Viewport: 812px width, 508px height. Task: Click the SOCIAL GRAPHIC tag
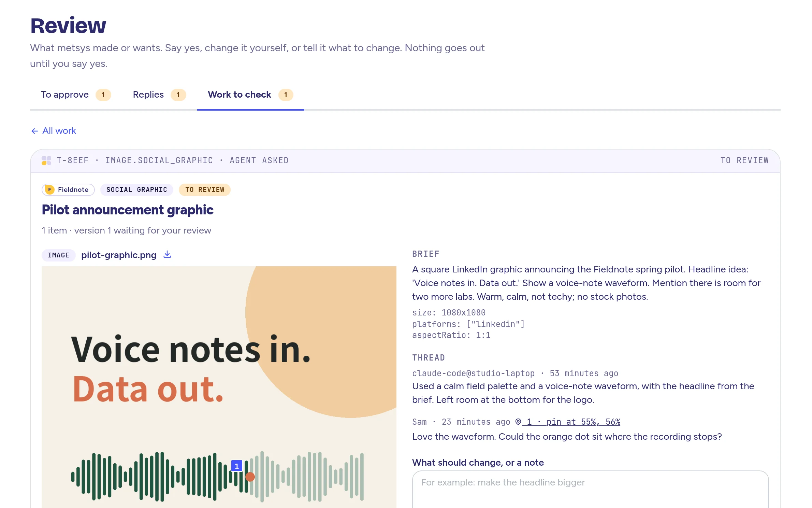pyautogui.click(x=137, y=190)
